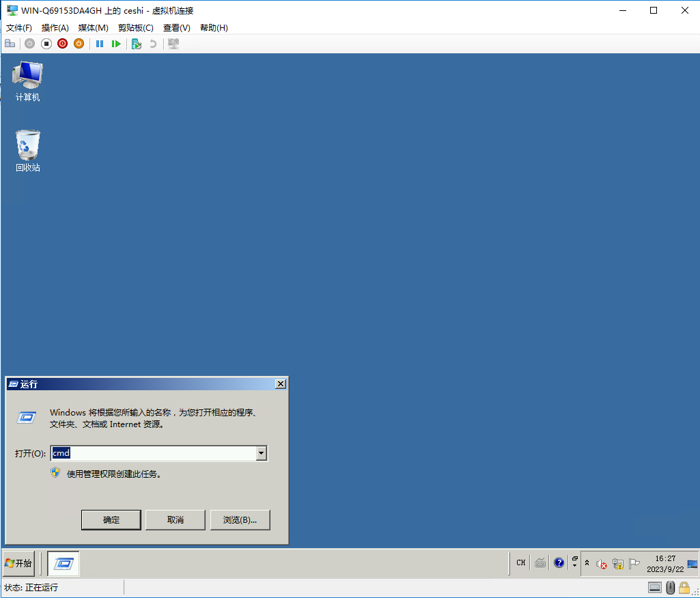700x598 pixels.
Task: Open the 操作(A) menu
Action: (55, 28)
